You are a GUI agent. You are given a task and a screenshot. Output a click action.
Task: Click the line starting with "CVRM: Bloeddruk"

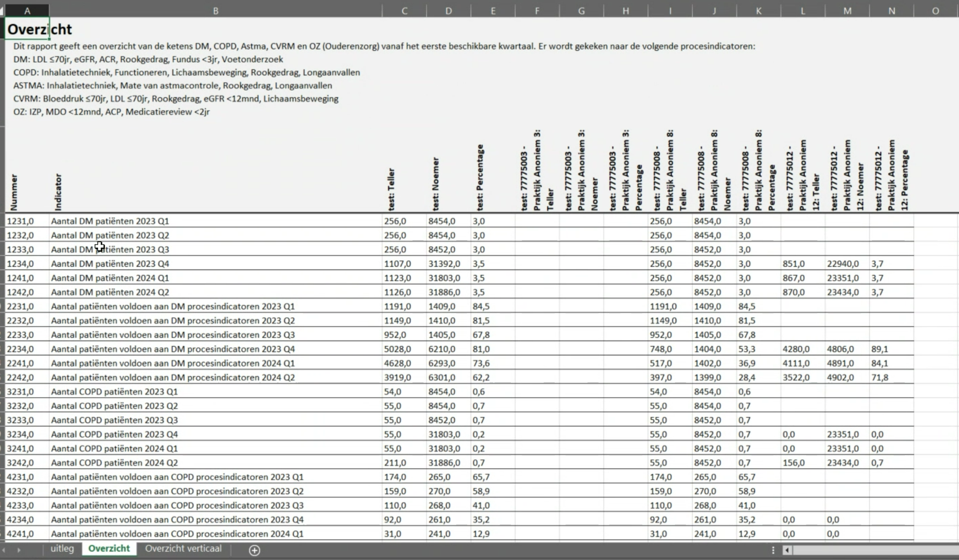point(176,99)
